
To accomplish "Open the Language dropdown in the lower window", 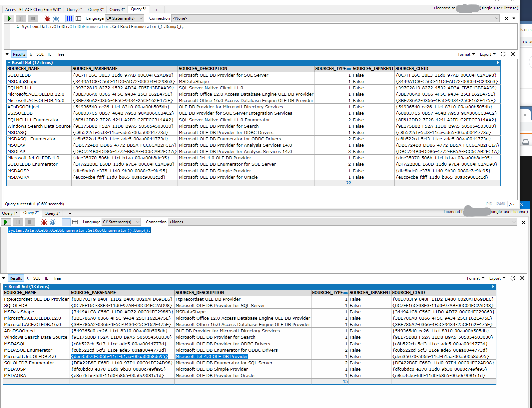I will (121, 222).
